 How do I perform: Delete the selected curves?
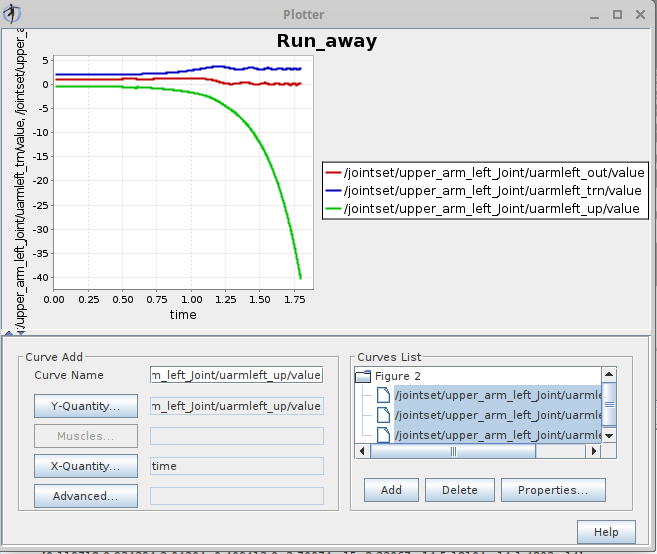click(x=460, y=490)
